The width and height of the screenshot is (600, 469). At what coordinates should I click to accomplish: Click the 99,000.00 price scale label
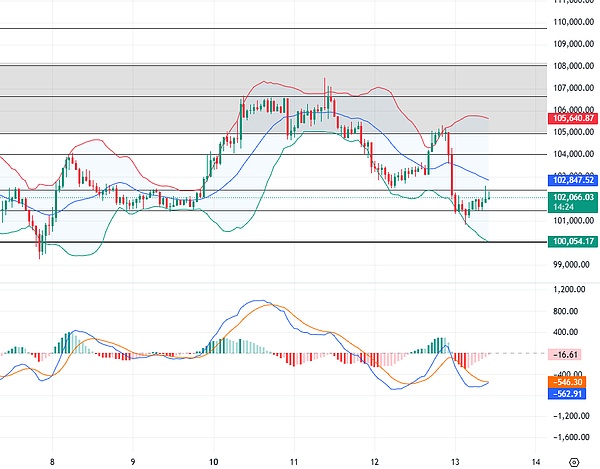point(573,265)
